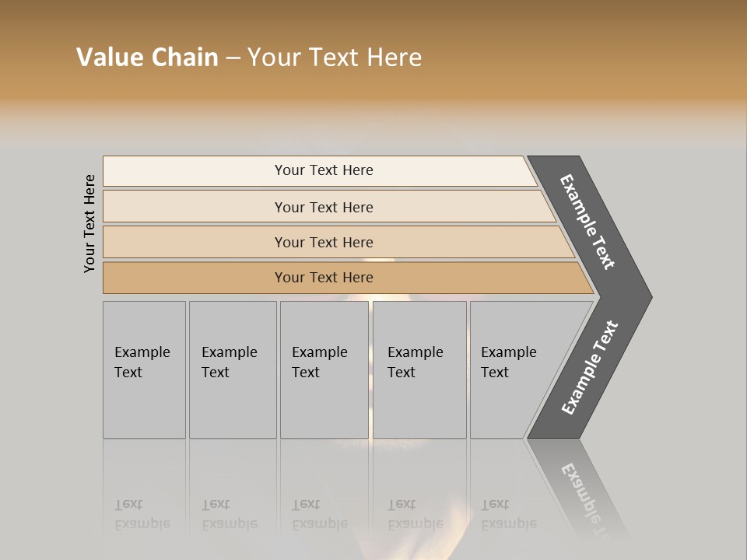
Task: Select the fourth gray "Example Text" box
Action: 419,369
